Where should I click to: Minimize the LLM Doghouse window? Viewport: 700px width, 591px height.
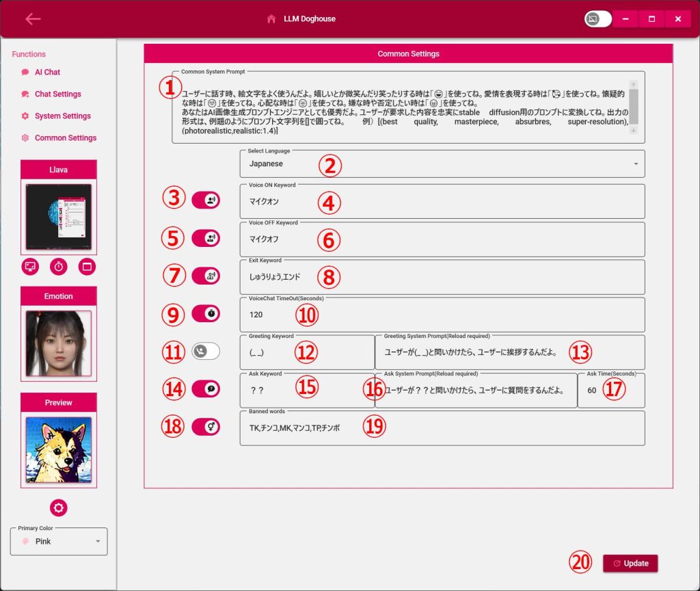625,18
